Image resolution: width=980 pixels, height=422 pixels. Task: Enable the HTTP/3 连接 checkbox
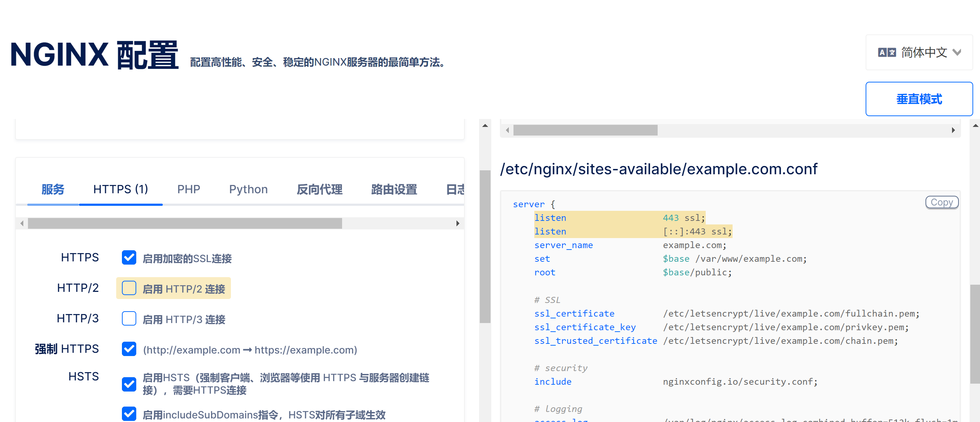click(129, 318)
